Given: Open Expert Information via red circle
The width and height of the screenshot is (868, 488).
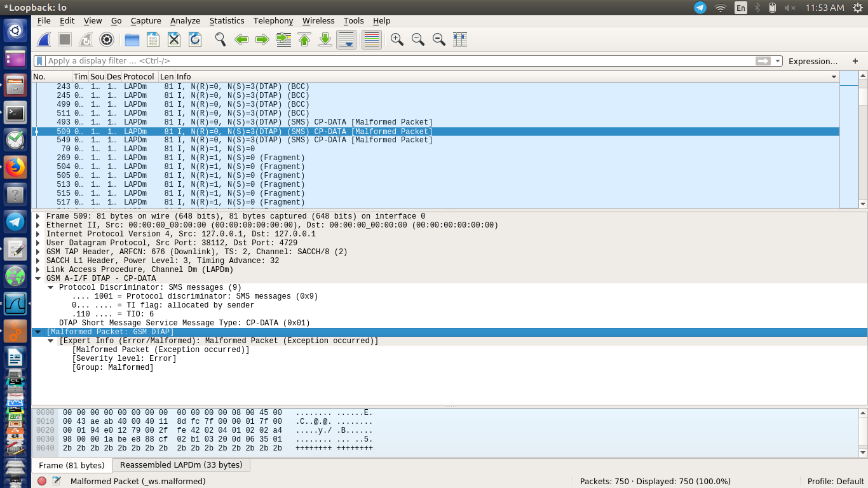Looking at the screenshot, I should 42,481.
